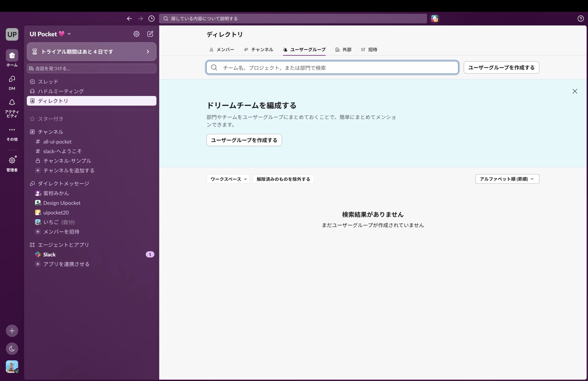Click the forward navigation arrow
588x381 pixels.
coord(140,19)
